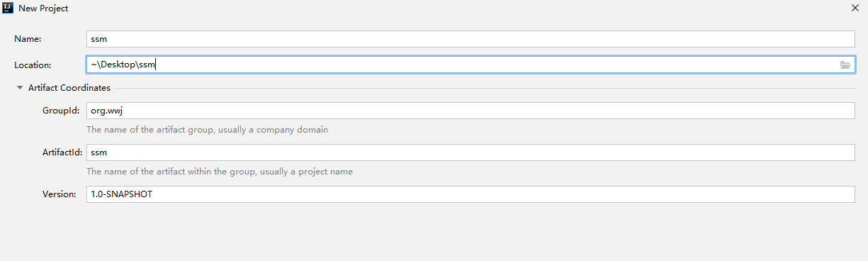Focus the Name field containing ssm
This screenshot has width=868, height=261.
pyautogui.click(x=470, y=39)
